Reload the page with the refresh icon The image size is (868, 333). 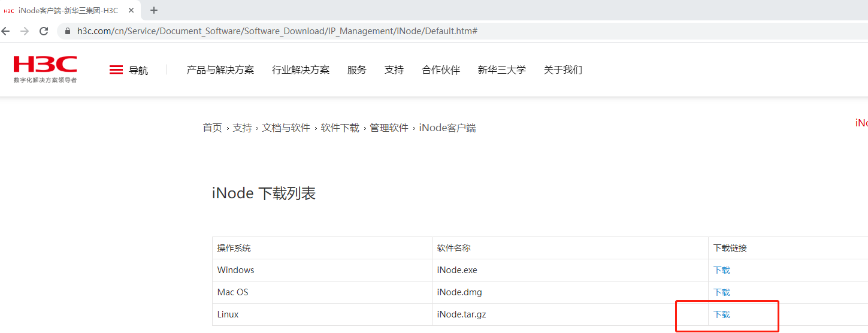[x=44, y=31]
